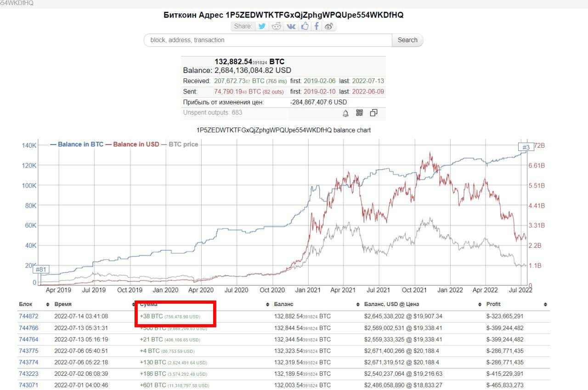
Task: Click the #3 rank marker on chart
Action: tap(526, 147)
